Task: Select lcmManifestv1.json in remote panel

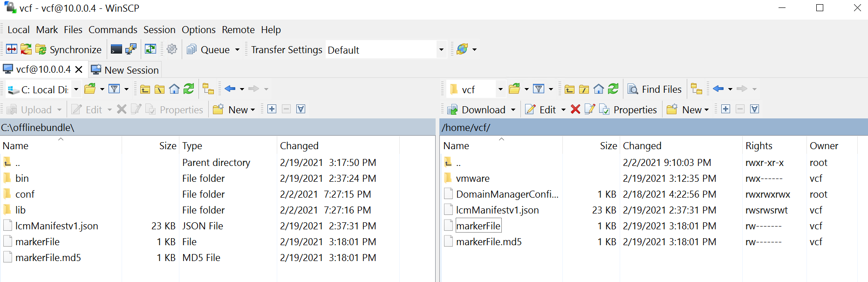Action: pos(497,210)
